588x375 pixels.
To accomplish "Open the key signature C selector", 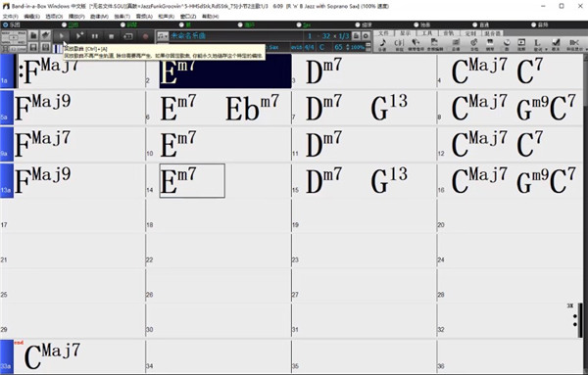I will pos(321,47).
